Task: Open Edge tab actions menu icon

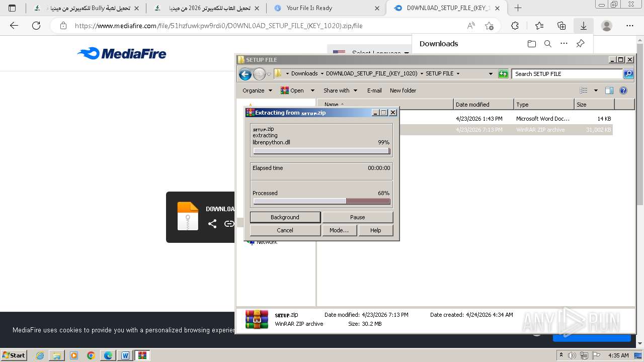Action: pos(13,8)
